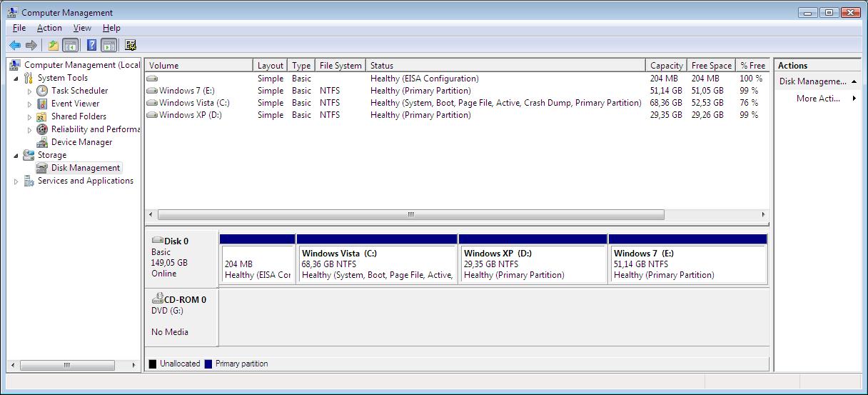Image resolution: width=868 pixels, height=395 pixels.
Task: Click drive icon beside Windows 7 (E:)
Action: click(x=151, y=91)
